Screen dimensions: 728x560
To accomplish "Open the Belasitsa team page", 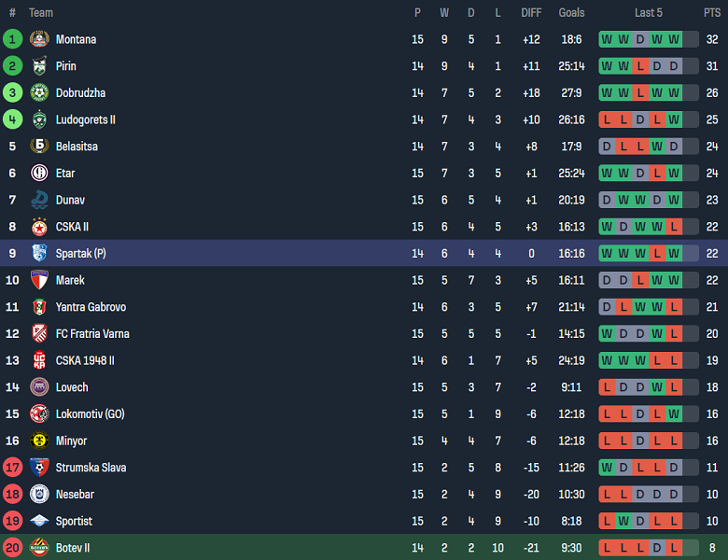I will click(x=77, y=147).
